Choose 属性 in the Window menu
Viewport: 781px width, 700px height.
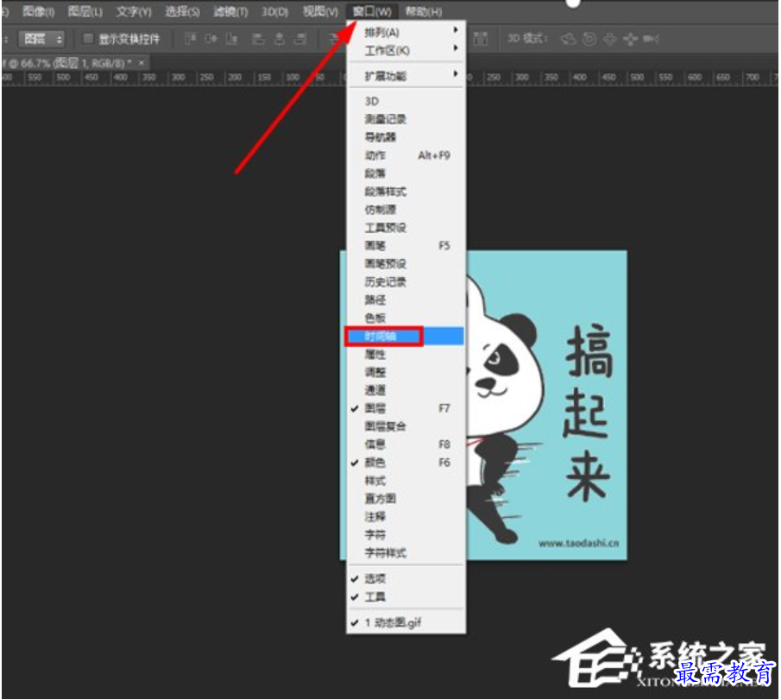coord(406,354)
